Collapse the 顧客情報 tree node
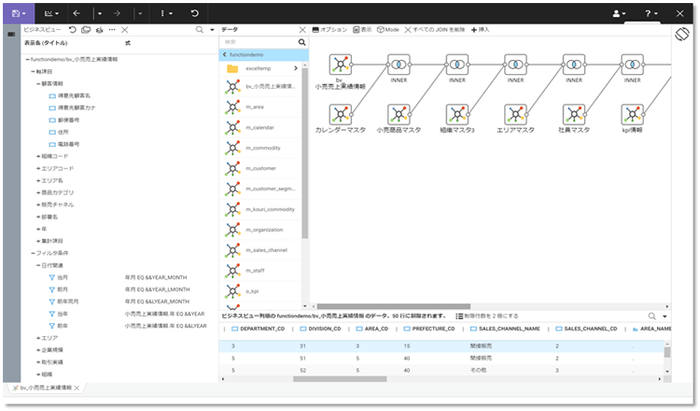 coord(38,83)
